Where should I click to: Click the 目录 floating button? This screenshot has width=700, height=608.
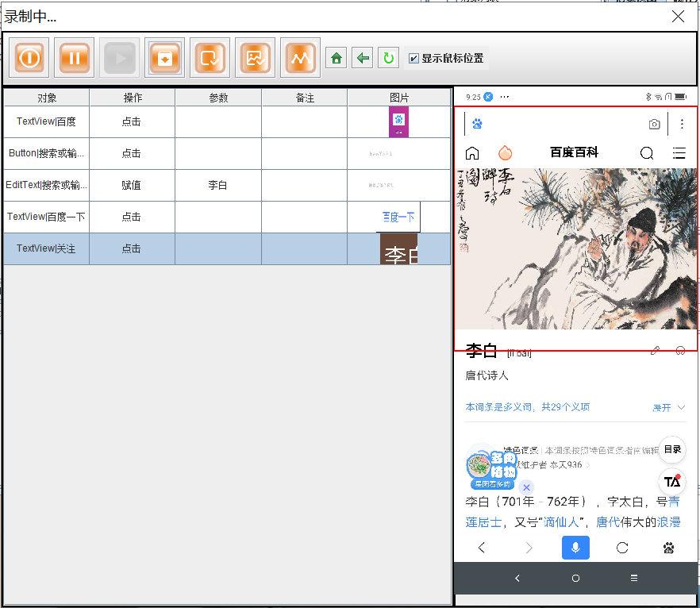tap(672, 449)
